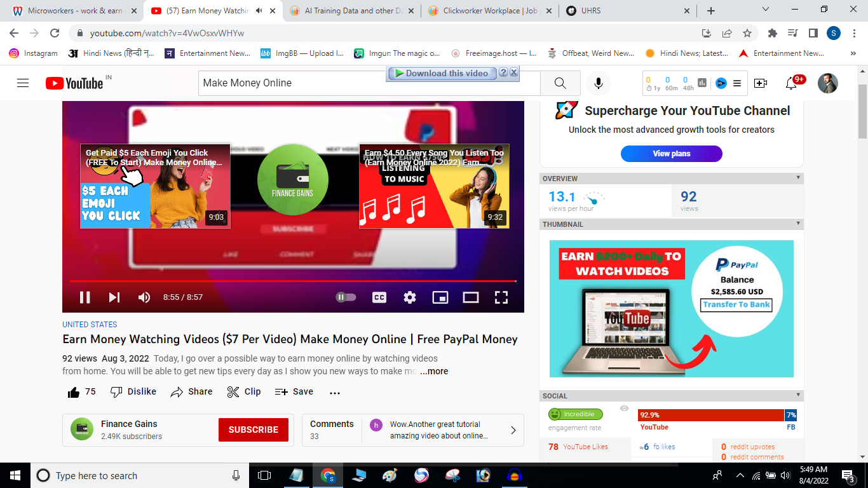Click the Finance Gains end-screen channel circle

pos(292,179)
